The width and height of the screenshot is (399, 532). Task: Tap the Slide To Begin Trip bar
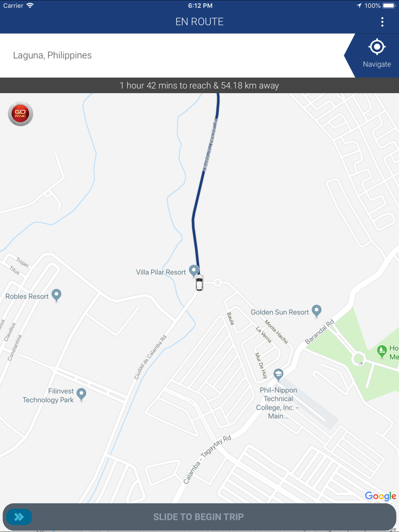(199, 517)
